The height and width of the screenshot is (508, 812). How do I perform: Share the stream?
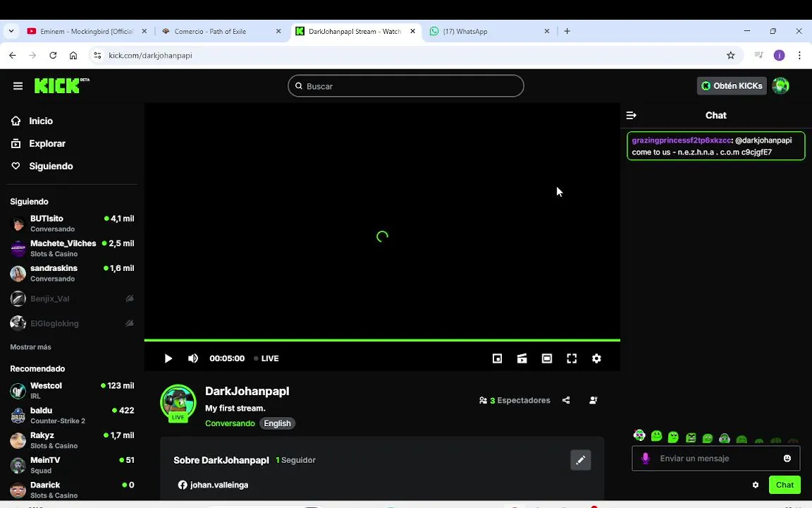[566, 400]
